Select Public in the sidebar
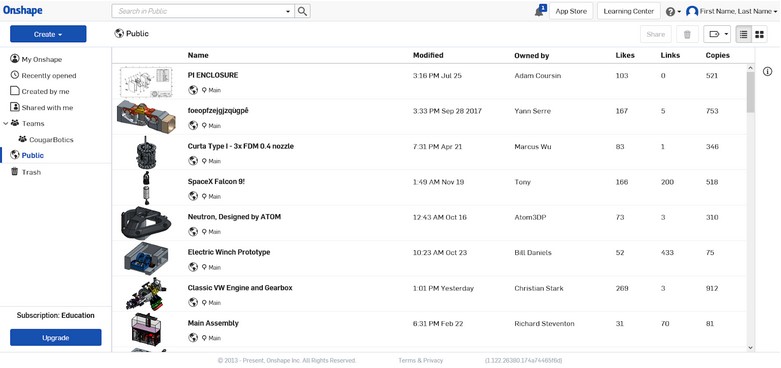This screenshot has height=368, width=781. point(27,155)
